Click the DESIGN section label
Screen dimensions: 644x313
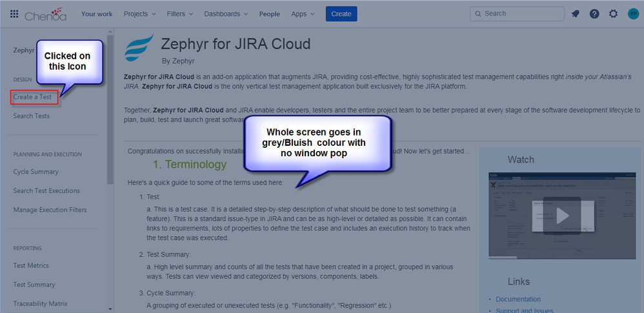point(22,79)
